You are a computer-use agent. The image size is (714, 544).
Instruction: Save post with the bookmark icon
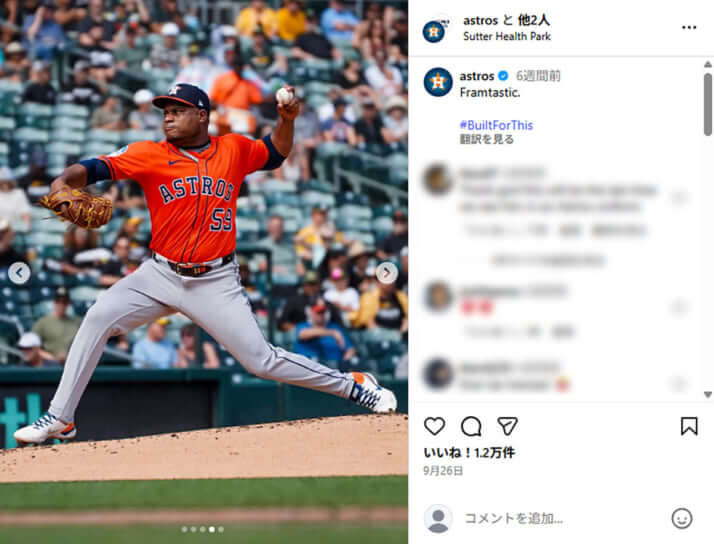(x=689, y=427)
